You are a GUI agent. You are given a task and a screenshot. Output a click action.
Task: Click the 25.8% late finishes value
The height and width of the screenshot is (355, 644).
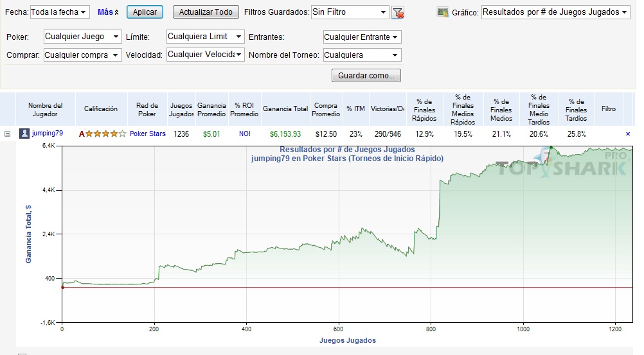coord(577,134)
